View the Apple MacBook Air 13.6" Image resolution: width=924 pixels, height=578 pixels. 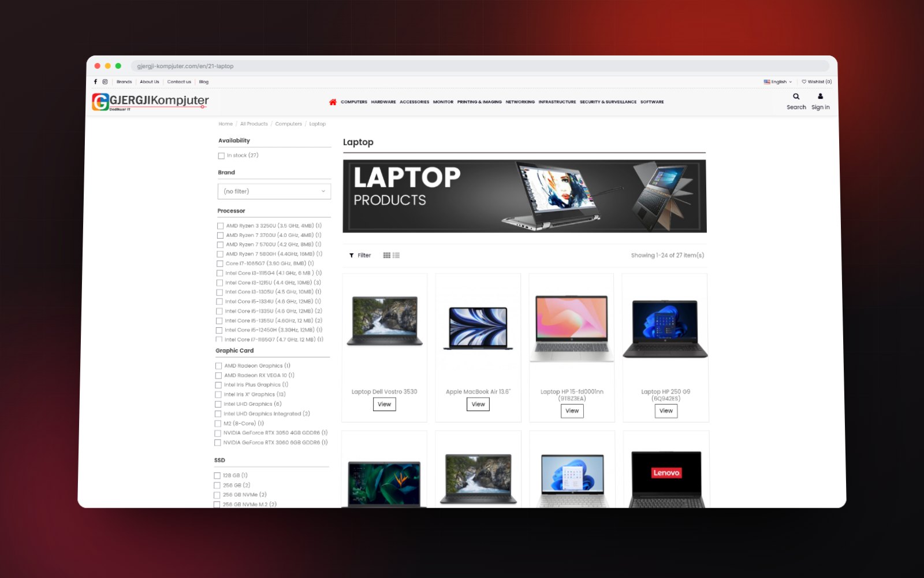coord(478,405)
